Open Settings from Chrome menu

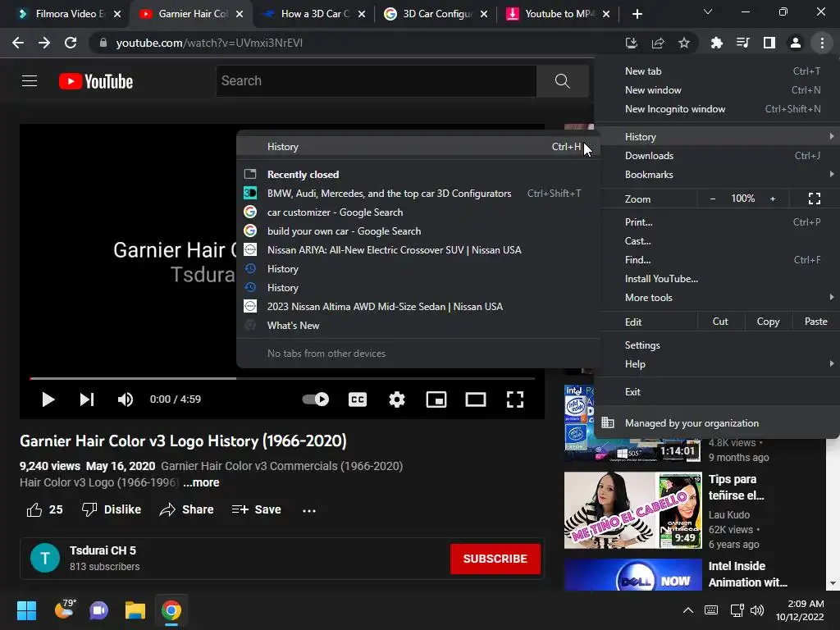coord(716,345)
